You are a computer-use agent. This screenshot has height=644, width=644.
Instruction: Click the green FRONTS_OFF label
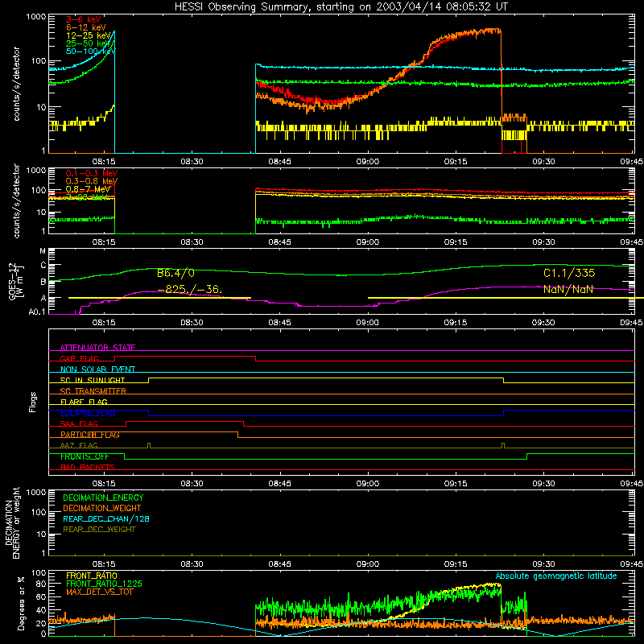tap(85, 456)
